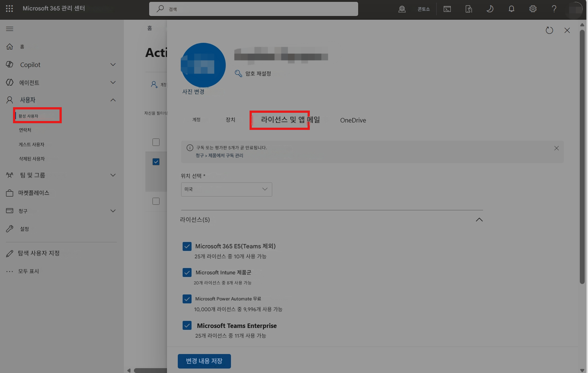Click the Copilot icon in sidebar
The height and width of the screenshot is (373, 588).
coord(10,64)
